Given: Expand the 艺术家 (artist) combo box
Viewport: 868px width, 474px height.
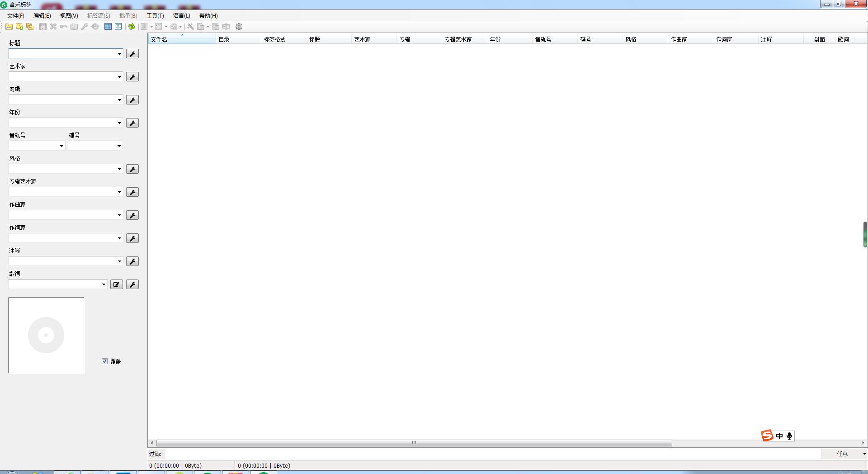Looking at the screenshot, I should [x=118, y=76].
